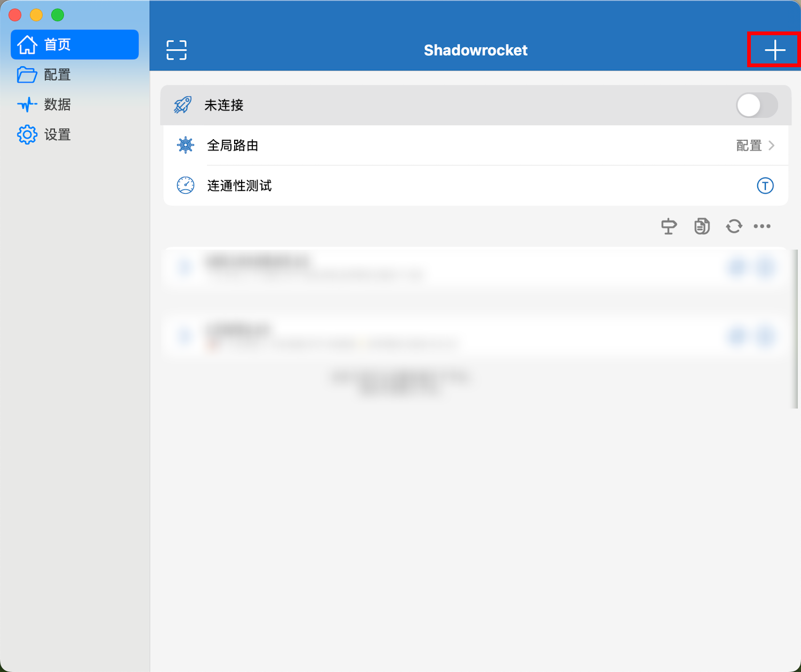Add a new server with plus button

(775, 50)
